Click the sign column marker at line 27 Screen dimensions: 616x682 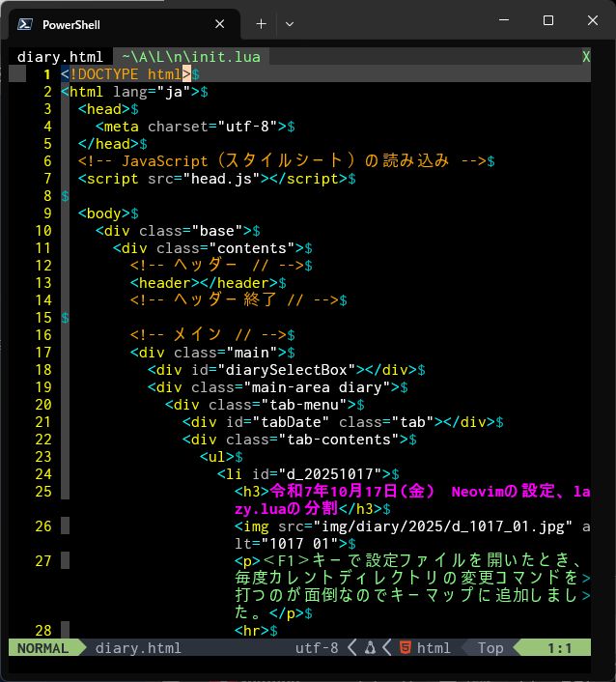65,561
